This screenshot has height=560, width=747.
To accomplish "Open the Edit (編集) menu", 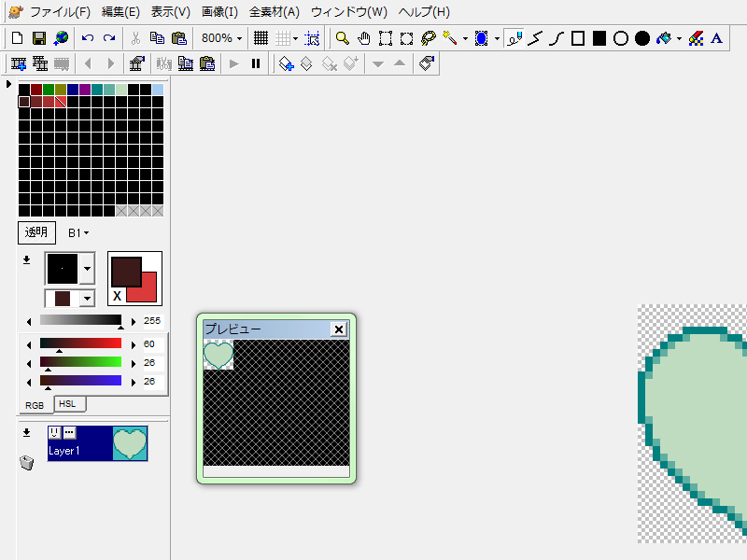I will 120,12.
